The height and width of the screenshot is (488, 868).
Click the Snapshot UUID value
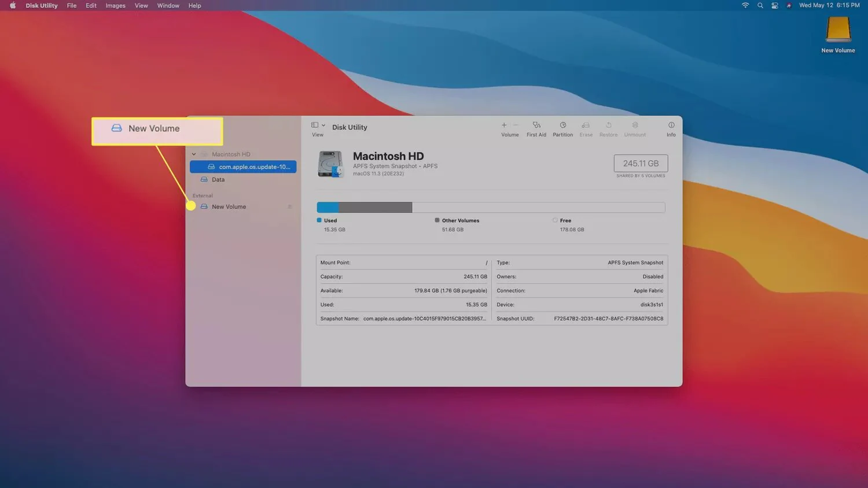pos(609,319)
